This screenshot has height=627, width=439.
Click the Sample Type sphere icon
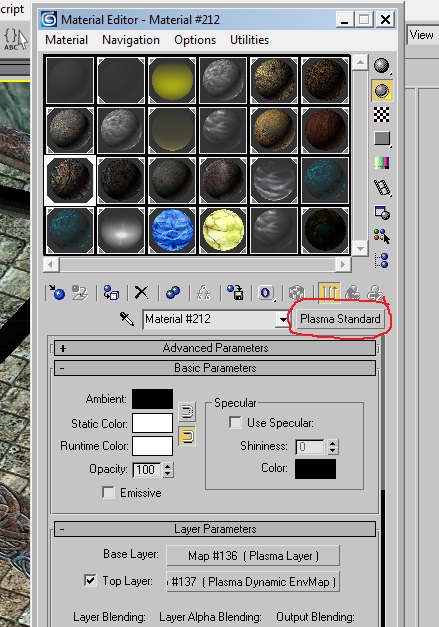point(381,66)
